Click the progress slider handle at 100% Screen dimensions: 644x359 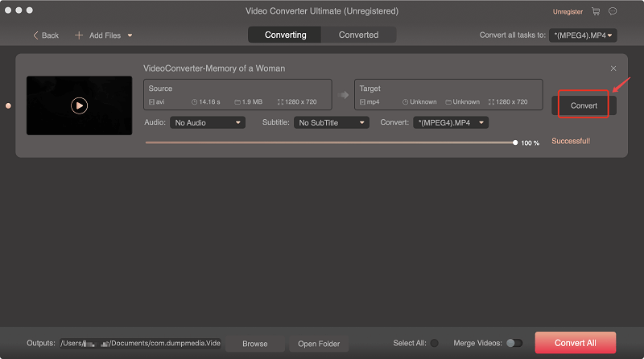click(515, 142)
